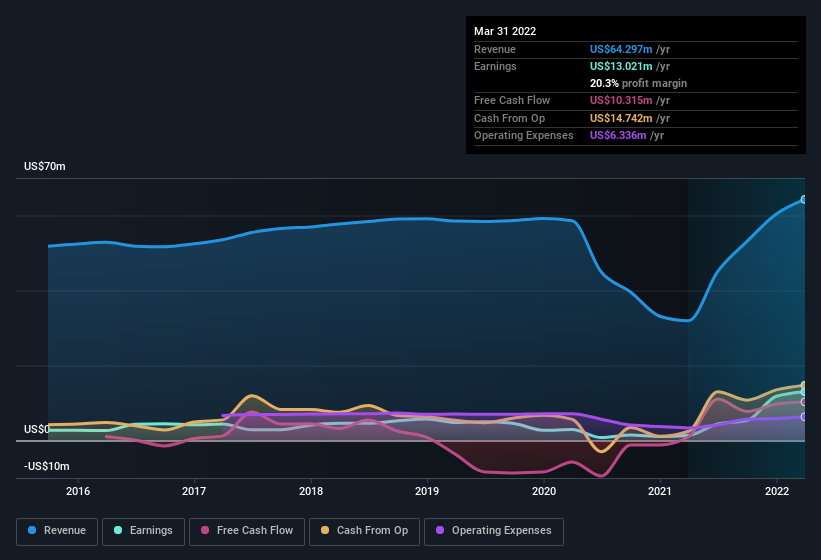The width and height of the screenshot is (821, 560).
Task: Select the Free Cash Flow endpoint marker
Action: pyautogui.click(x=803, y=402)
